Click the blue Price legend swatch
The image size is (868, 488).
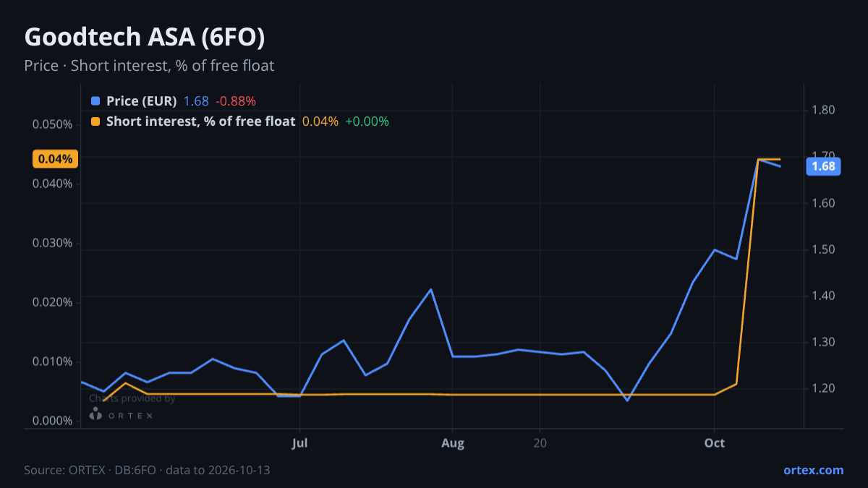95,101
